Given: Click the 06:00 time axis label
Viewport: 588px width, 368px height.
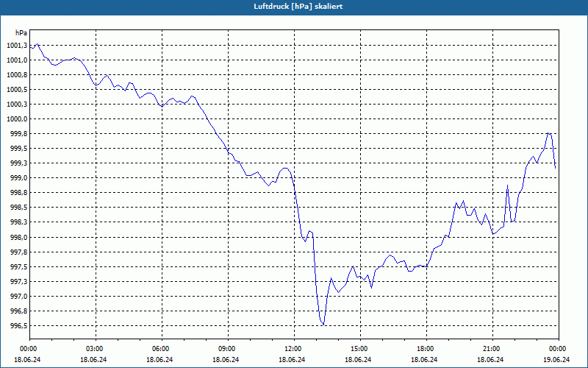Looking at the screenshot, I should pyautogui.click(x=162, y=349).
